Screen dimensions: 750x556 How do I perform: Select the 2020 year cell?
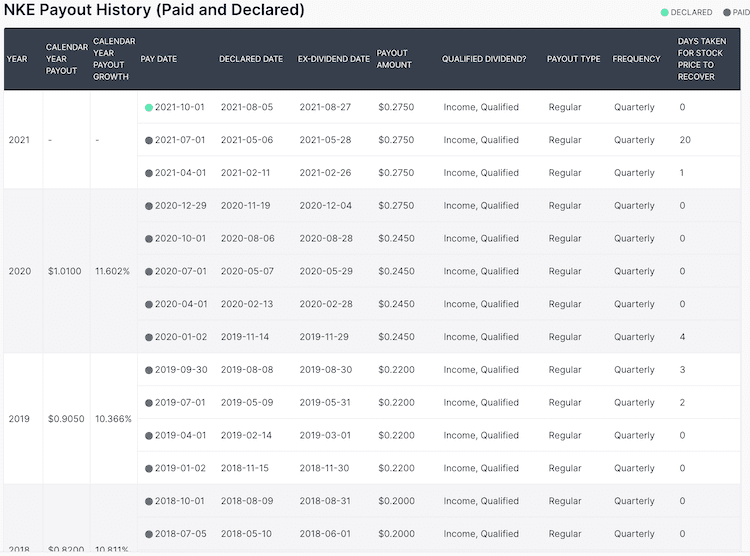tap(20, 271)
